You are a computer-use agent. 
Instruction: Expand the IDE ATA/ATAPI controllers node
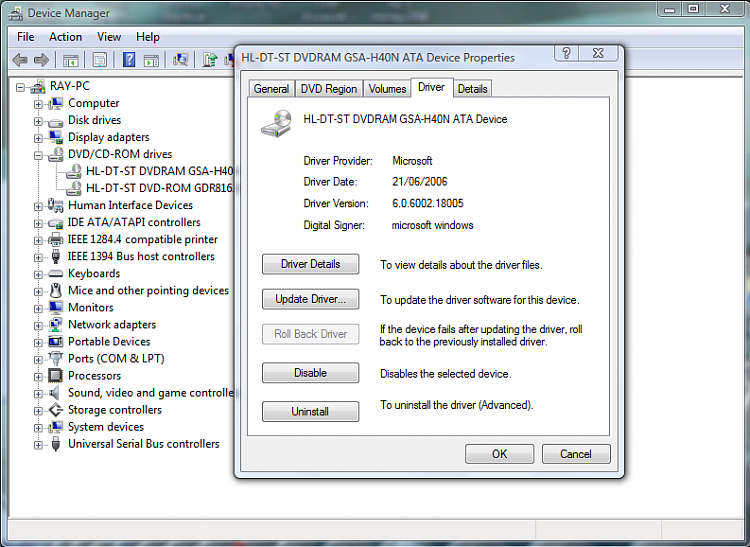[38, 224]
